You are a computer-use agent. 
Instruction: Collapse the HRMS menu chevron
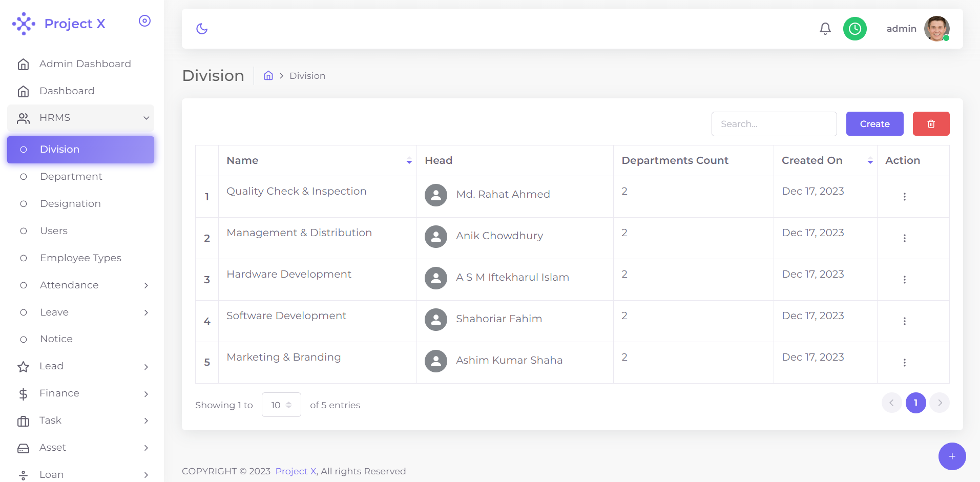(x=146, y=118)
